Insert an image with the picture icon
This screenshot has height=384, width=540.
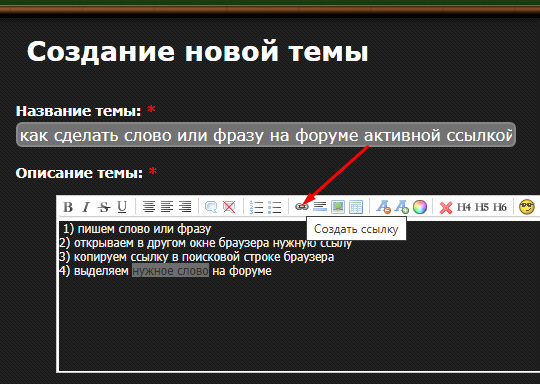pyautogui.click(x=338, y=207)
